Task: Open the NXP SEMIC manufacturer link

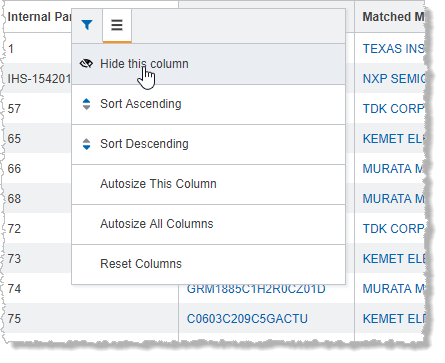Action: (394, 79)
